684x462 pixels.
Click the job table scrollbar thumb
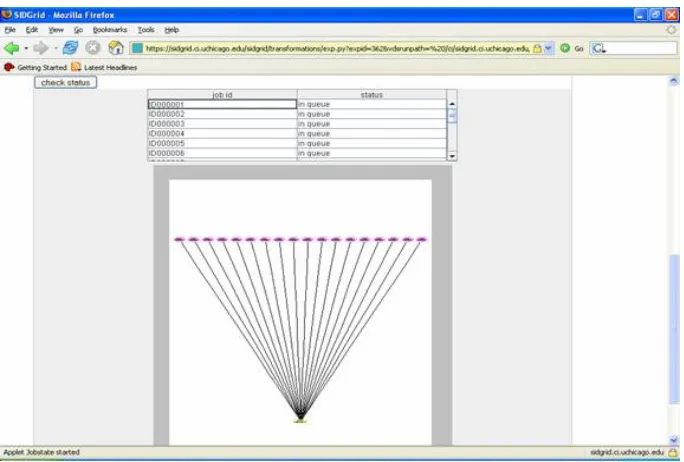[x=452, y=116]
